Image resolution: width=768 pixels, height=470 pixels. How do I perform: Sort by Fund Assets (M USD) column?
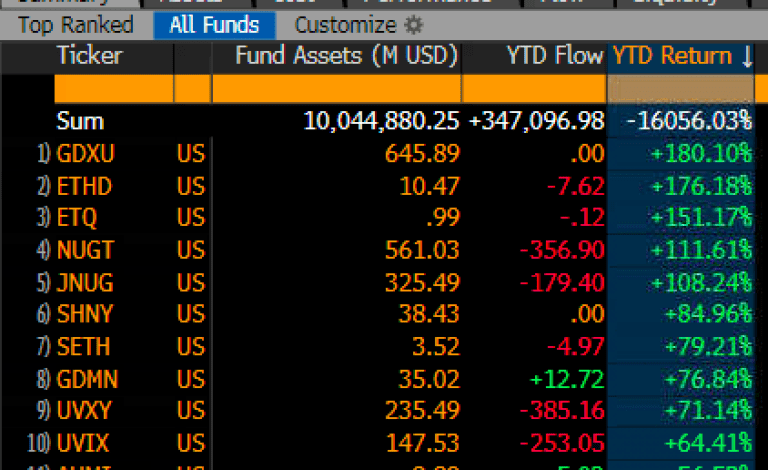click(346, 57)
